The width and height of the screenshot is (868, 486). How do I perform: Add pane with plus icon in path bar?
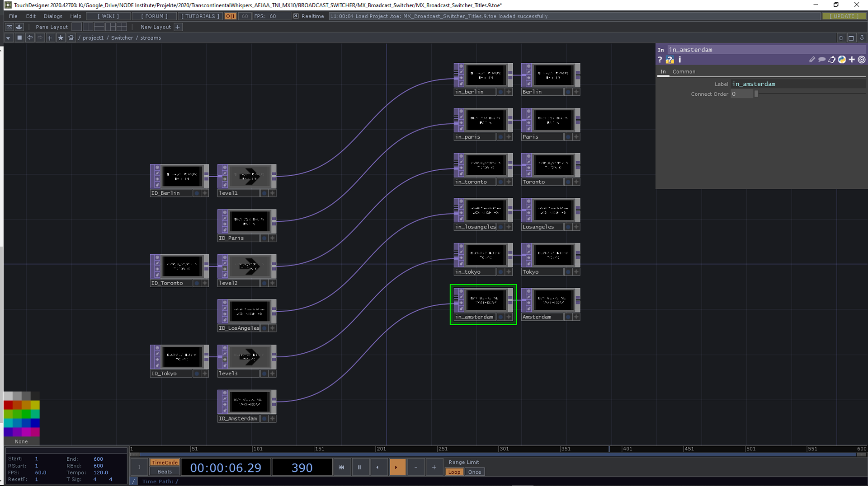pyautogui.click(x=50, y=38)
